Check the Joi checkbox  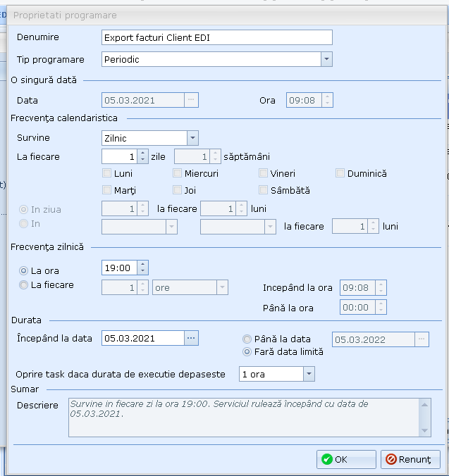177,190
